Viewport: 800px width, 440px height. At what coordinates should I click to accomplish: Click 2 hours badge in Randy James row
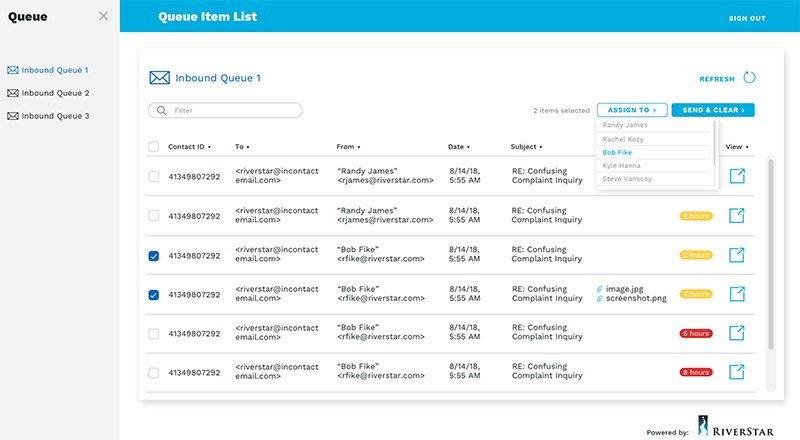(695, 216)
